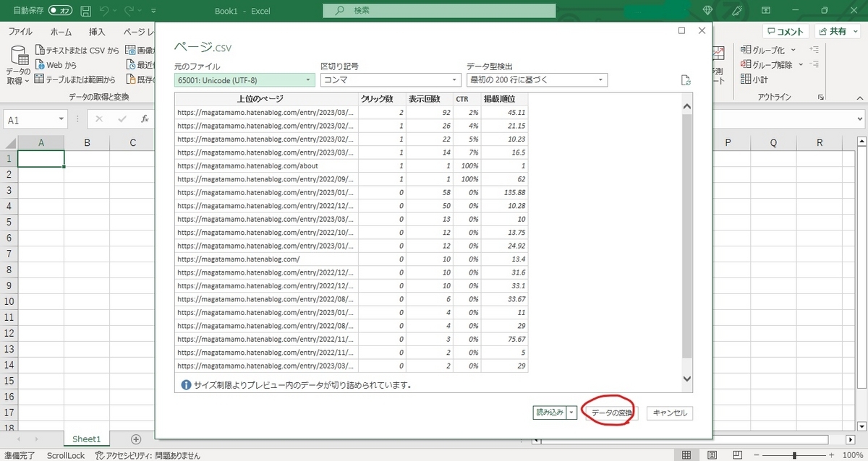Click the CTR column header
The width and height of the screenshot is (868, 461).
pyautogui.click(x=467, y=99)
